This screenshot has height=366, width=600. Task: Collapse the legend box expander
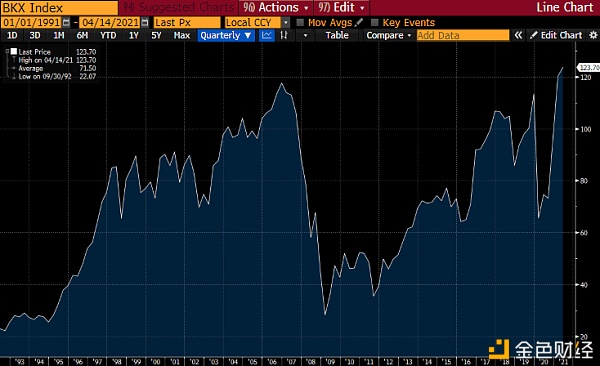(7, 51)
